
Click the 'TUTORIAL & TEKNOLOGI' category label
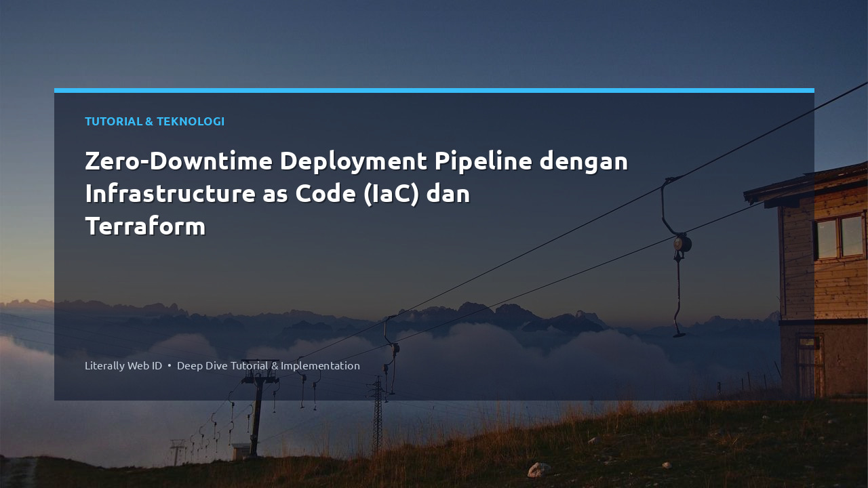point(155,121)
